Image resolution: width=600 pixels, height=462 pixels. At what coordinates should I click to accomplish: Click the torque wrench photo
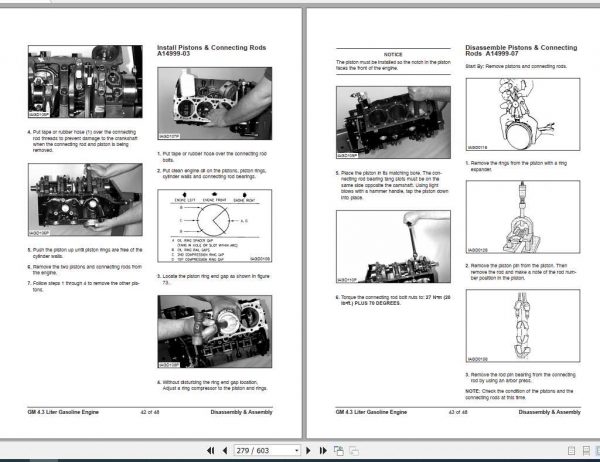point(393,247)
